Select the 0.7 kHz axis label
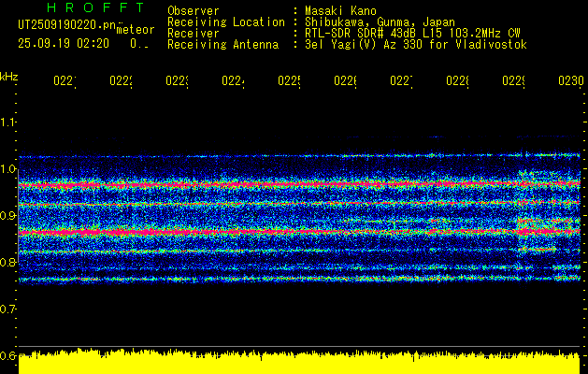Screen dimensions: 588x374 coord(8,309)
